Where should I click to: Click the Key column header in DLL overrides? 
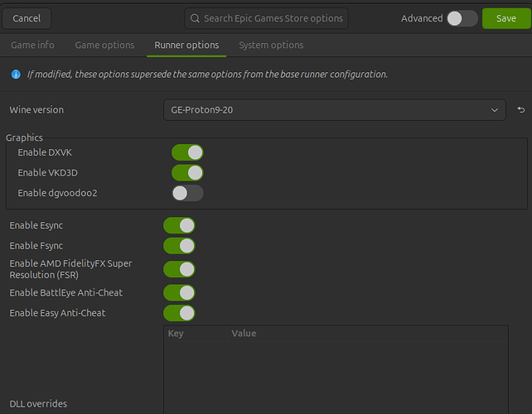coord(176,334)
